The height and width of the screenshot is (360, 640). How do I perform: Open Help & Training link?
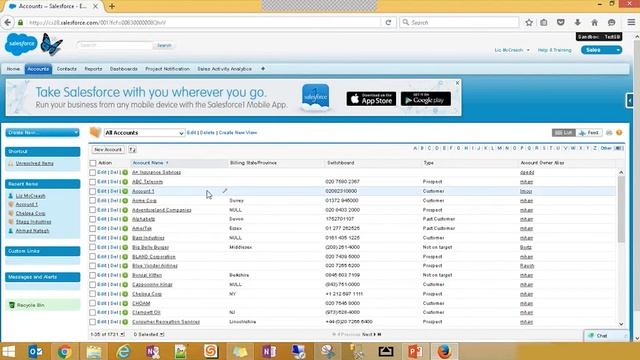pyautogui.click(x=554, y=50)
